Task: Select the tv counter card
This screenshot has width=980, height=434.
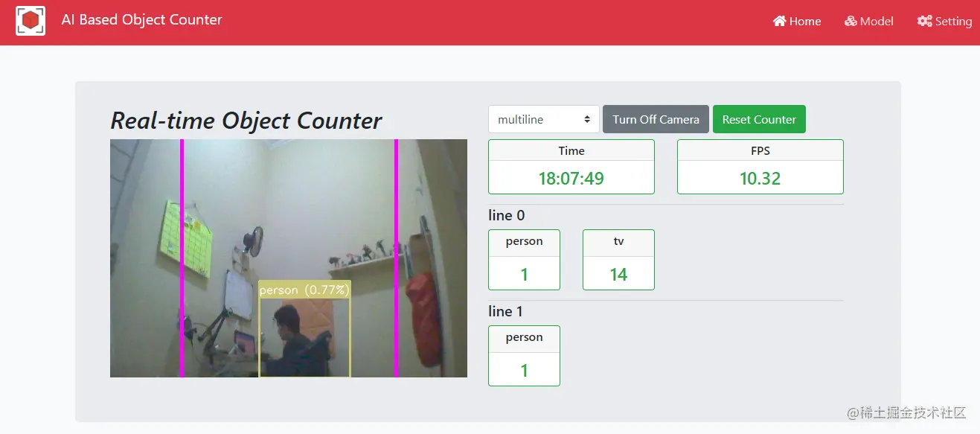Action: coord(618,260)
